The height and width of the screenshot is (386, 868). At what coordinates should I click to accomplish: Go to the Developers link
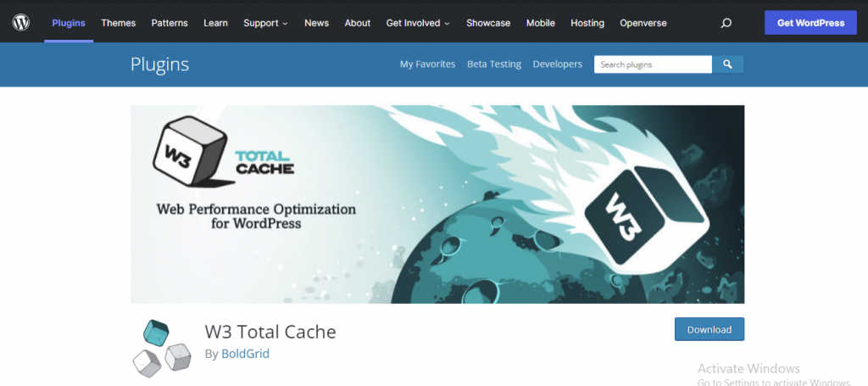pyautogui.click(x=558, y=64)
